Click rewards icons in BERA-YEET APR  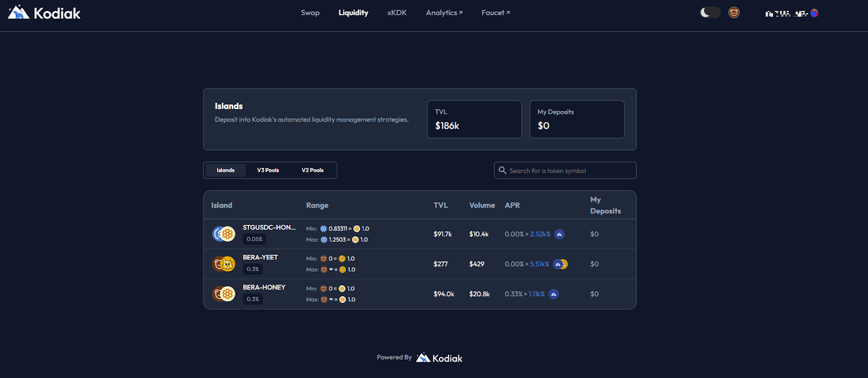(560, 264)
